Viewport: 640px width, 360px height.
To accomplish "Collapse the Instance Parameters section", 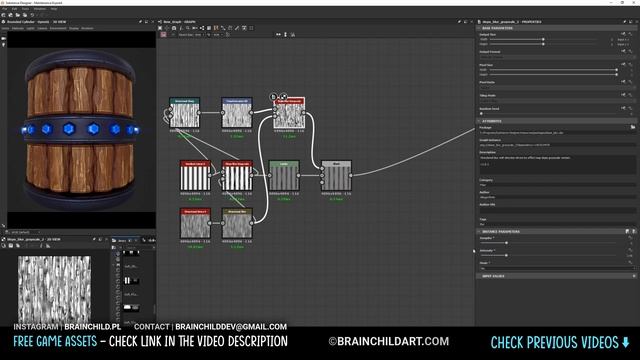I will click(x=479, y=231).
